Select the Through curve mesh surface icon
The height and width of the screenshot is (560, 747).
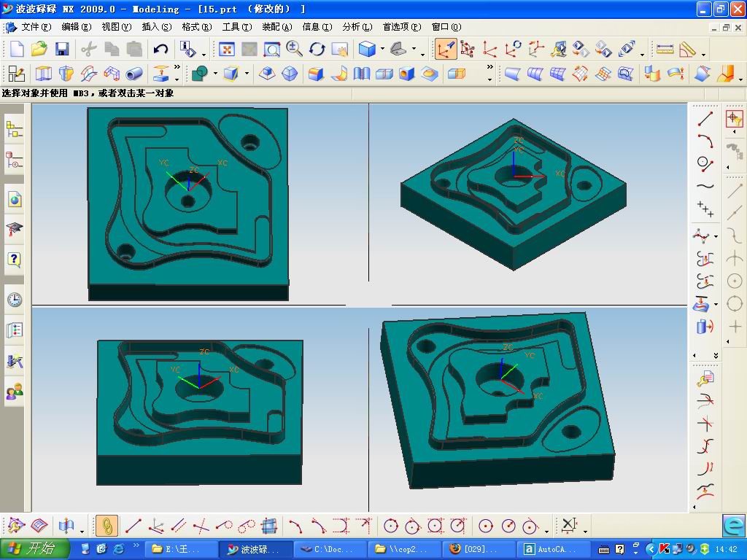point(557,74)
